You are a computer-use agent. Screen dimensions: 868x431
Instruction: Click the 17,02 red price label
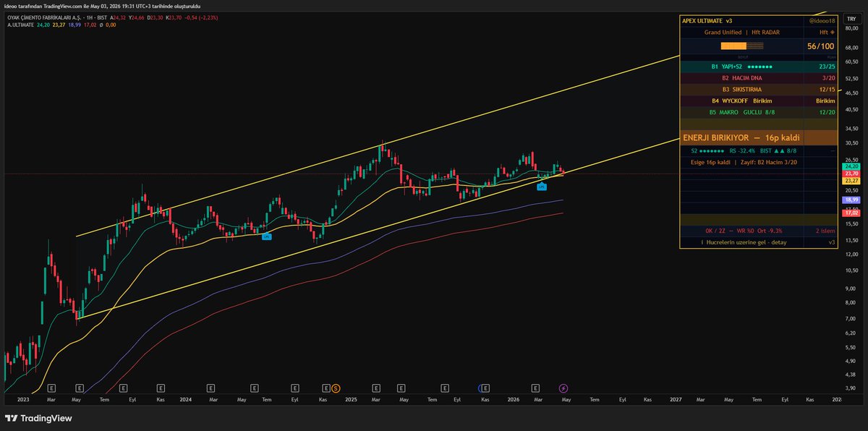pos(851,213)
